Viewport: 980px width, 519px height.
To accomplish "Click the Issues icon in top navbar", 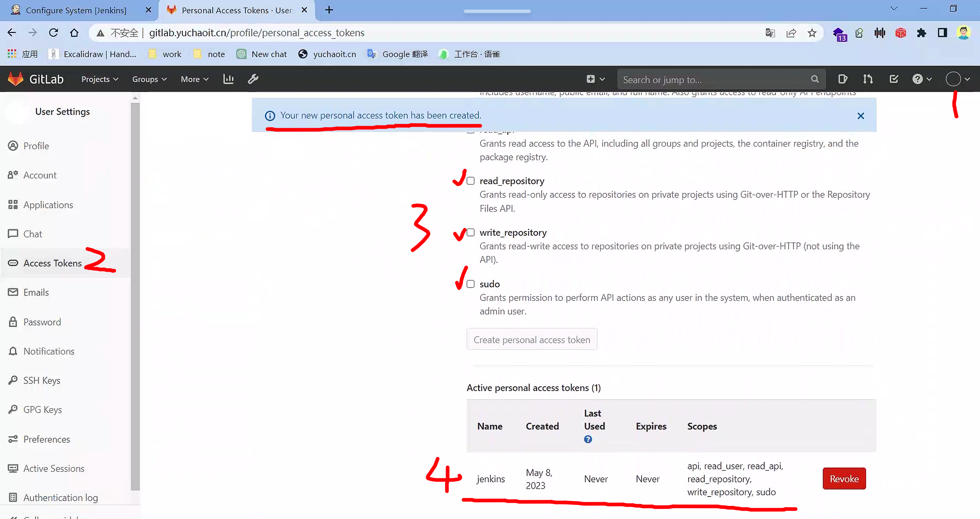I will coord(842,79).
